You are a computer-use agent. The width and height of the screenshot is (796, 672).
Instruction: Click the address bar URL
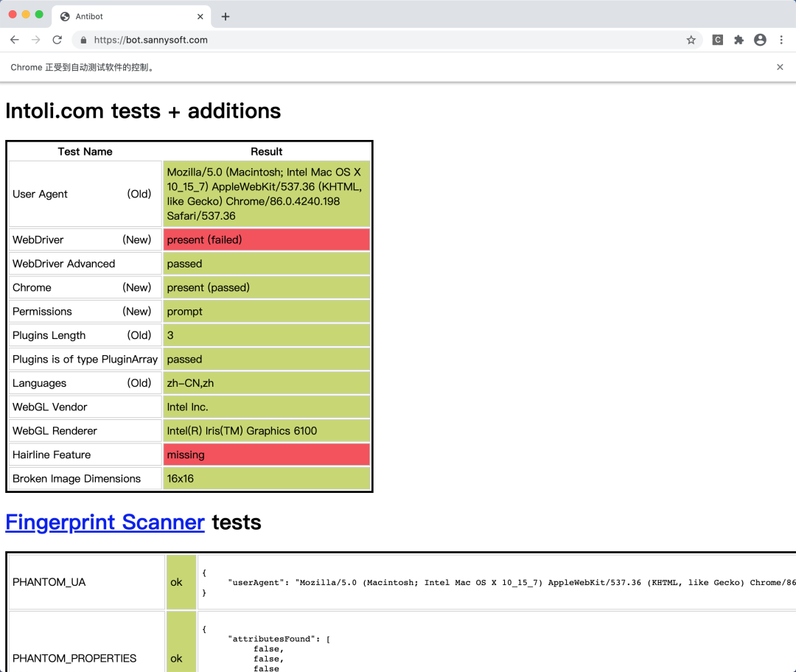pos(151,40)
